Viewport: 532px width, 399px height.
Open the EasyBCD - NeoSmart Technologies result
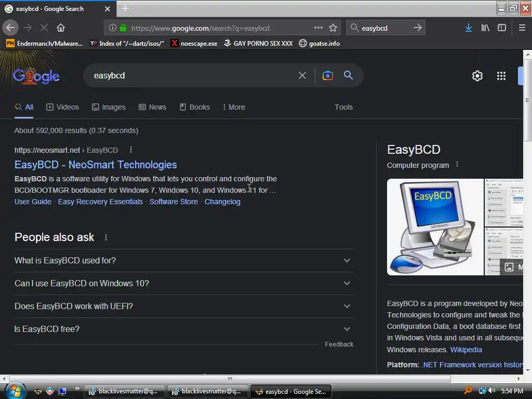click(96, 165)
